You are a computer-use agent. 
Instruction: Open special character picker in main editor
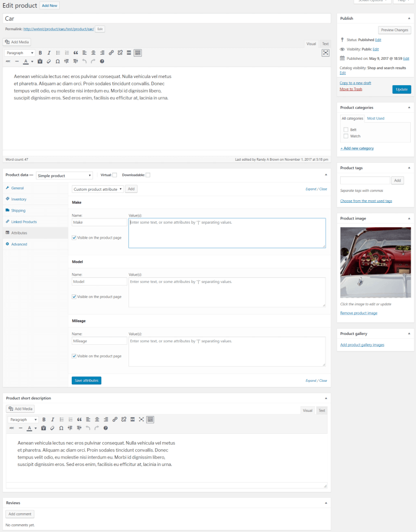[x=58, y=61]
